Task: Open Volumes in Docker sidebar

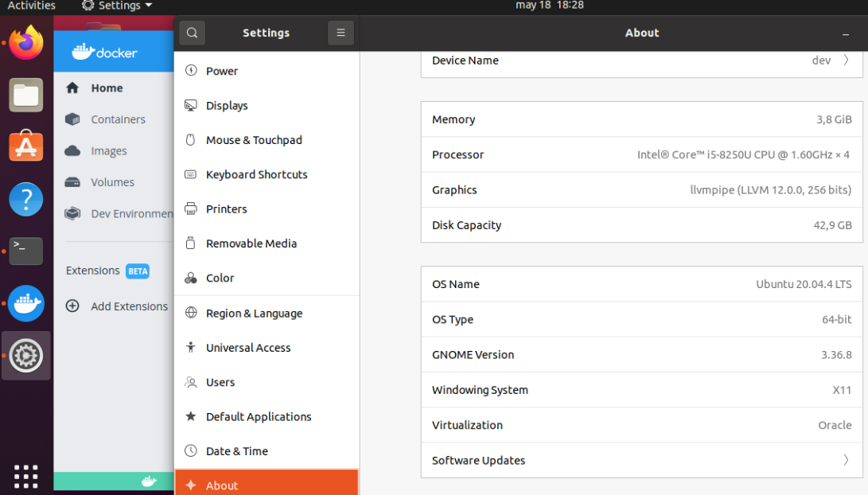Action: 112,182
